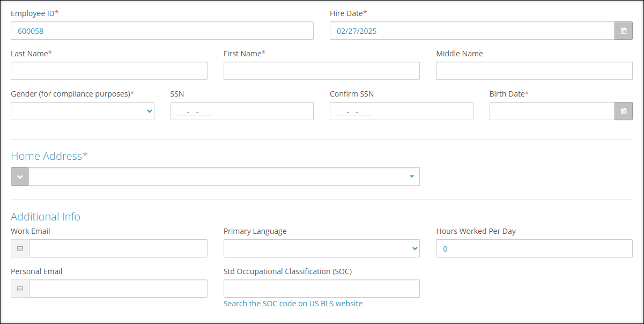Click the Work Email input field
The height and width of the screenshot is (324, 644).
tap(118, 248)
